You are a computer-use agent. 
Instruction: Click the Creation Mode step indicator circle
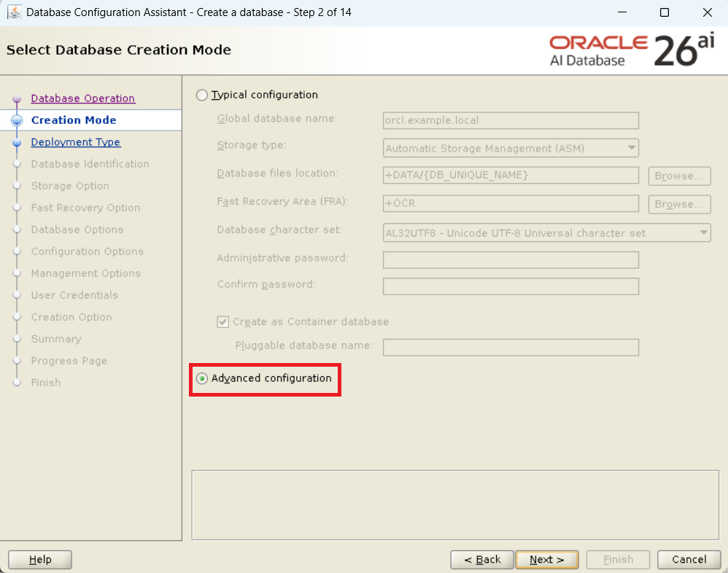tap(17, 121)
